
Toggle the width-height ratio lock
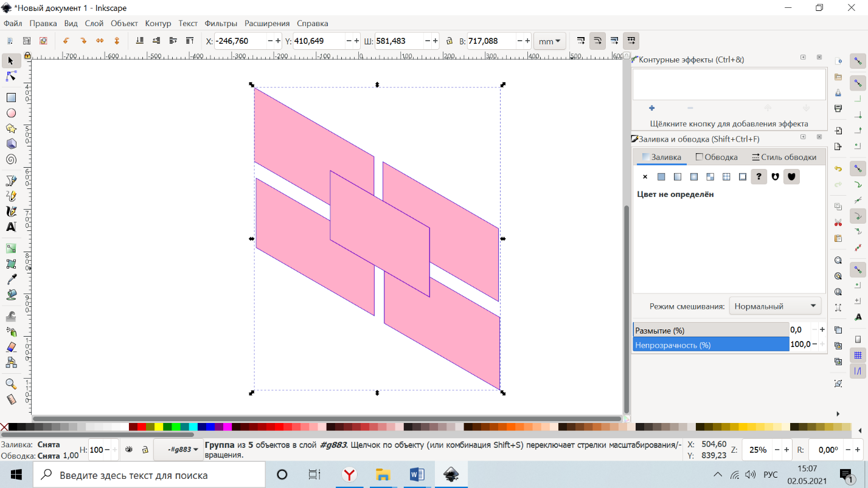pos(449,41)
